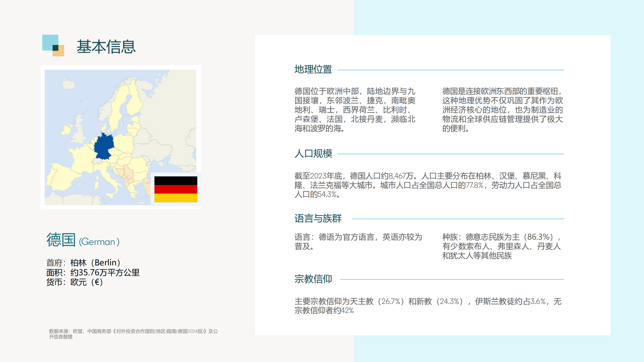Click the 货币：欧元 (€) line

pos(74,282)
